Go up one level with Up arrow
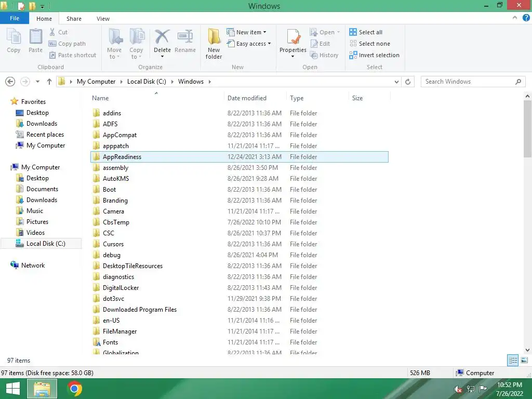The height and width of the screenshot is (399, 532). tap(49, 82)
